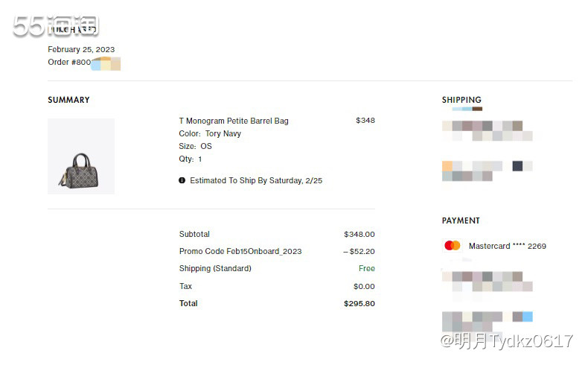Open the T Monogram Petite Barrel Bag title

[x=234, y=121]
